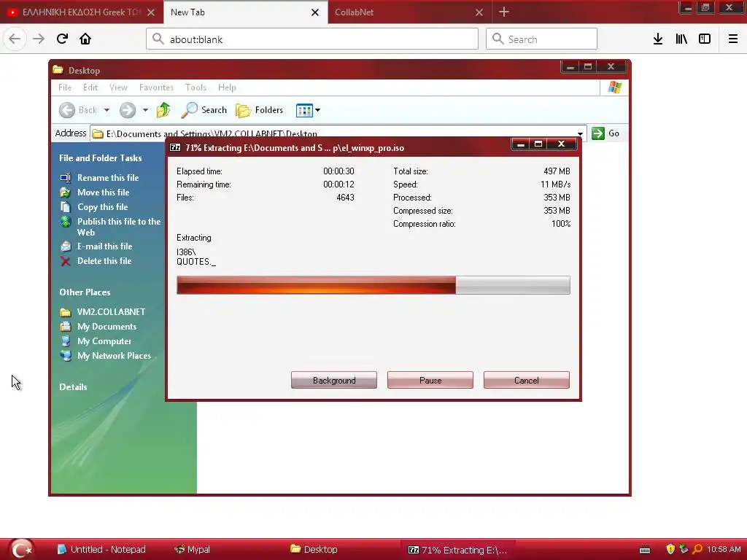
Task: Click the Background button in 7-Zip dialog
Action: (x=334, y=380)
